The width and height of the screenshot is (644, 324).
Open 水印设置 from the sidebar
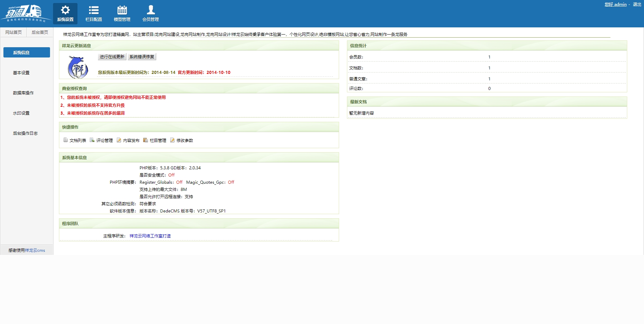(x=21, y=113)
